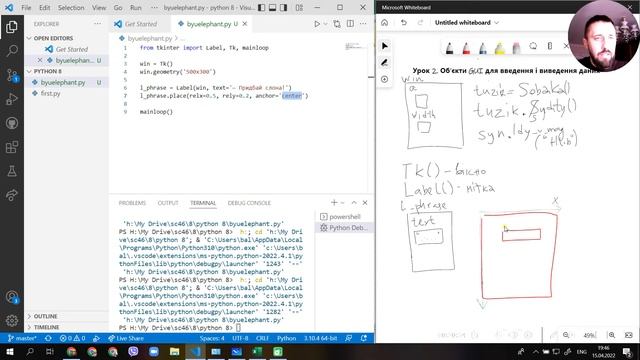Toggle bottom panel layout icon

272,7
